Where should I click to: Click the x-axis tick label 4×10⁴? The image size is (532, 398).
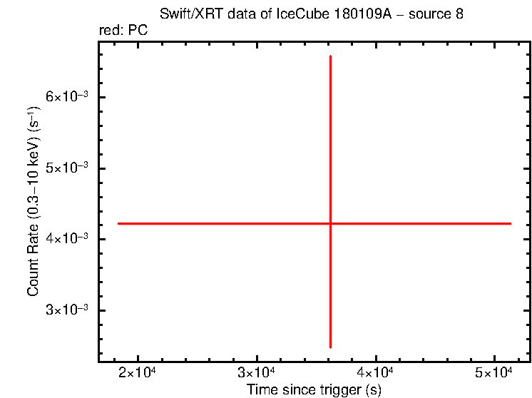[375, 372]
